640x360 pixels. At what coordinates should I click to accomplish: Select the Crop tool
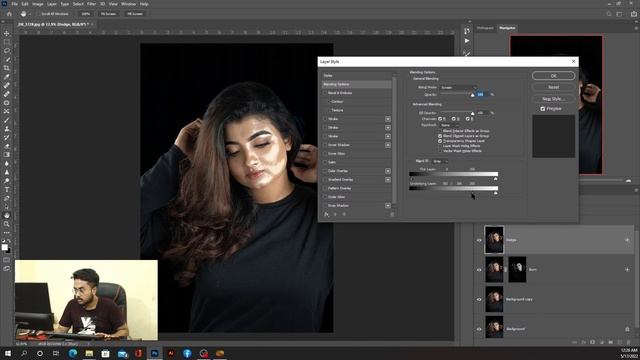tap(7, 68)
